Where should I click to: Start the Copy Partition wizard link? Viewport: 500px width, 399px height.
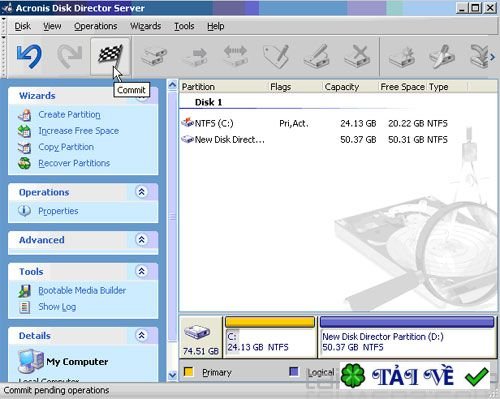point(66,147)
